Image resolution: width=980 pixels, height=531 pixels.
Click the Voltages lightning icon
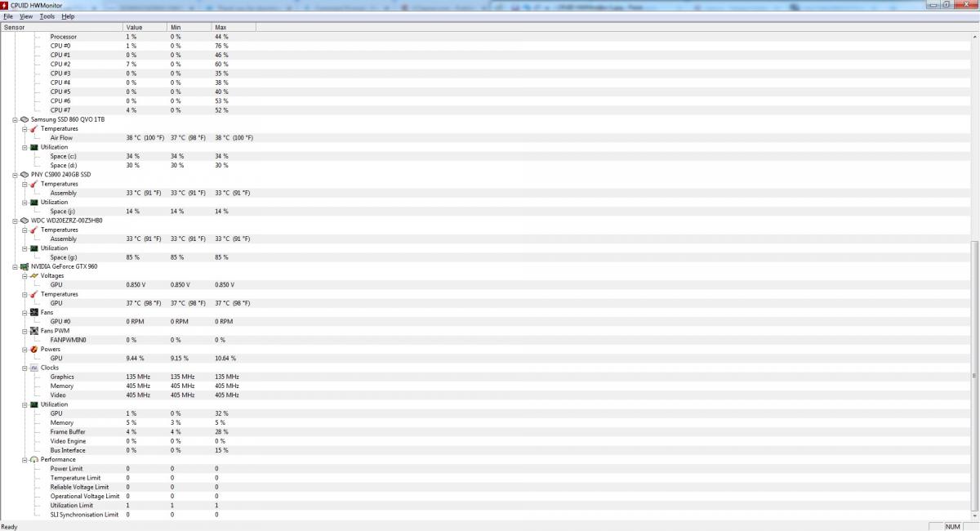click(34, 275)
